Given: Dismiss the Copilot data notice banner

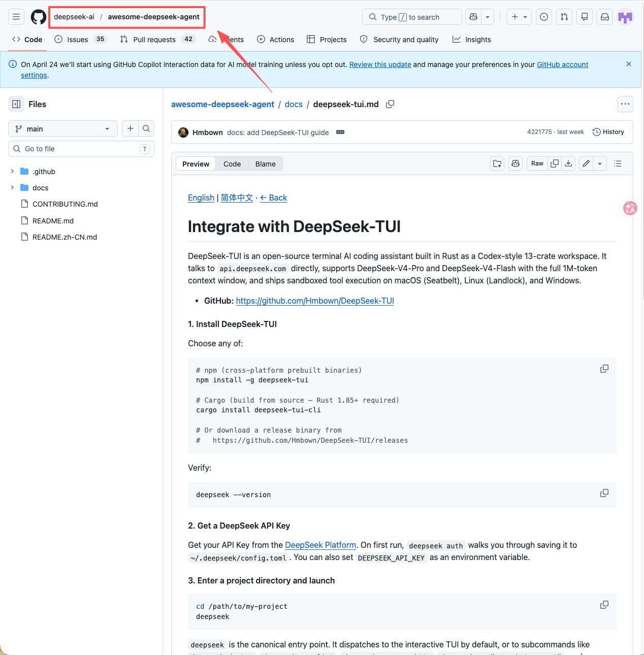Looking at the screenshot, I should 629,64.
